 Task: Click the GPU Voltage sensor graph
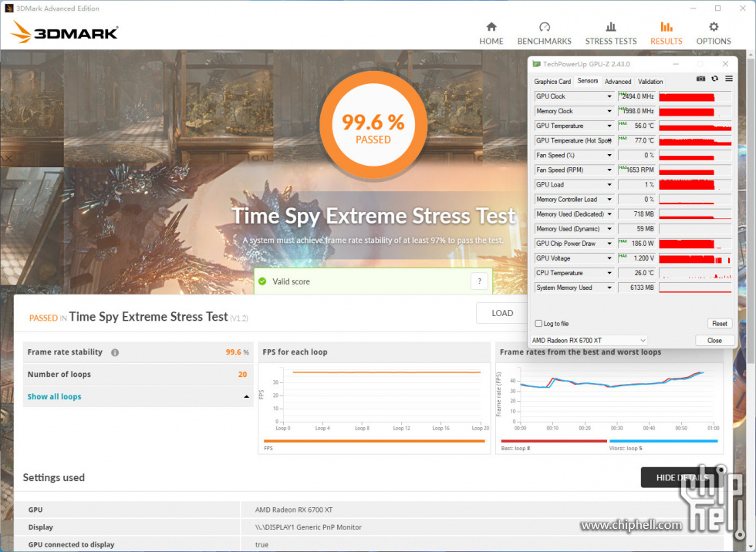click(x=695, y=258)
